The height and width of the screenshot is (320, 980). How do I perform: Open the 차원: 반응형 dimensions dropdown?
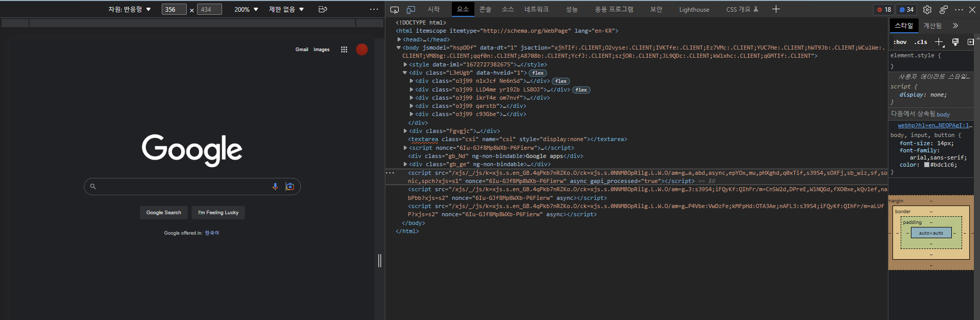pos(129,9)
